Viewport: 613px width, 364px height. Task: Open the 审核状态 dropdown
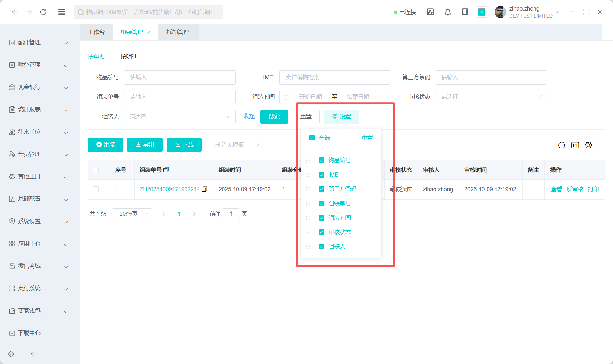(491, 97)
